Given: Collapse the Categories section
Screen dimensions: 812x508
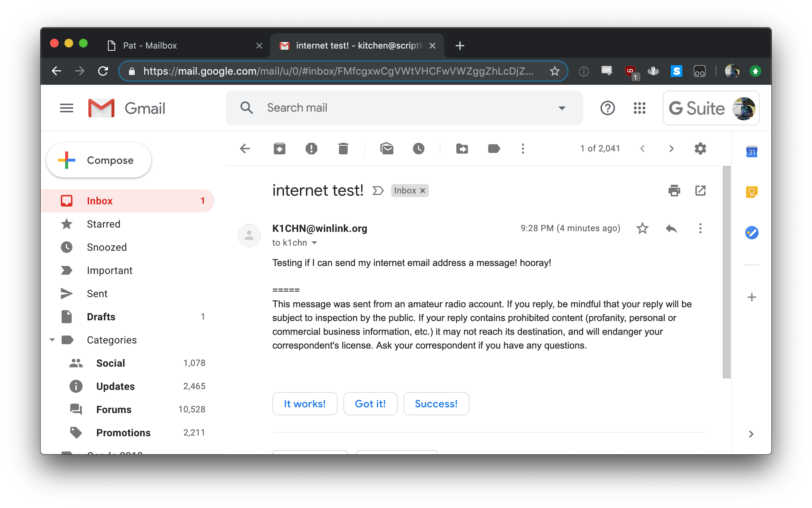Looking at the screenshot, I should (52, 340).
